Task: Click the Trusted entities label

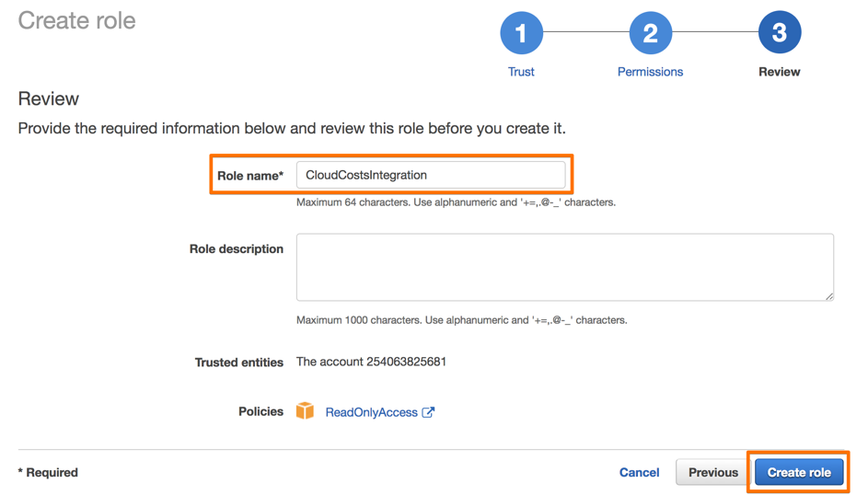Action: click(238, 363)
